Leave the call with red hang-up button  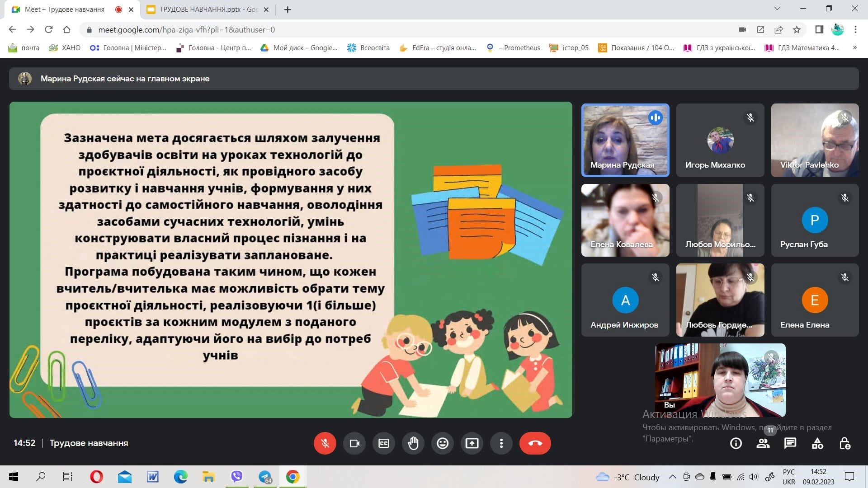pos(535,443)
